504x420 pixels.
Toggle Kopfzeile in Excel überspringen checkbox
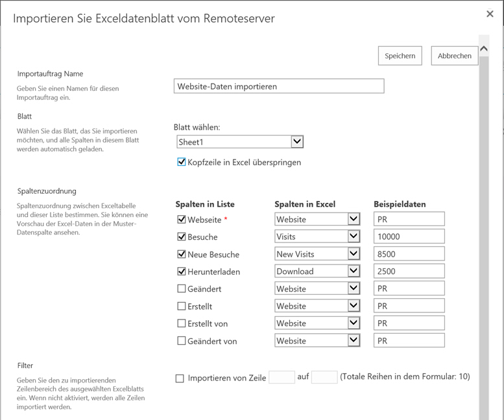(181, 162)
